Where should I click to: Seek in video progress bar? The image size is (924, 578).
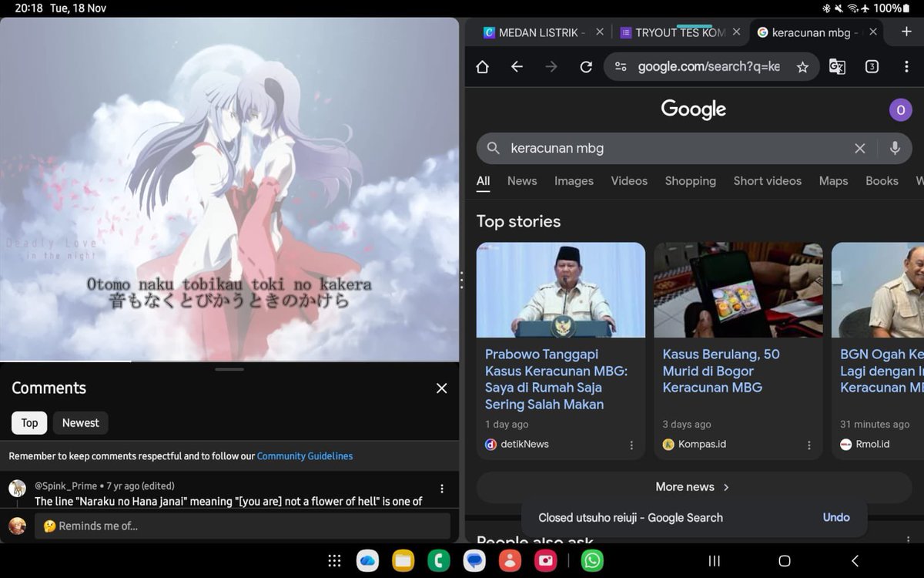[x=229, y=361]
